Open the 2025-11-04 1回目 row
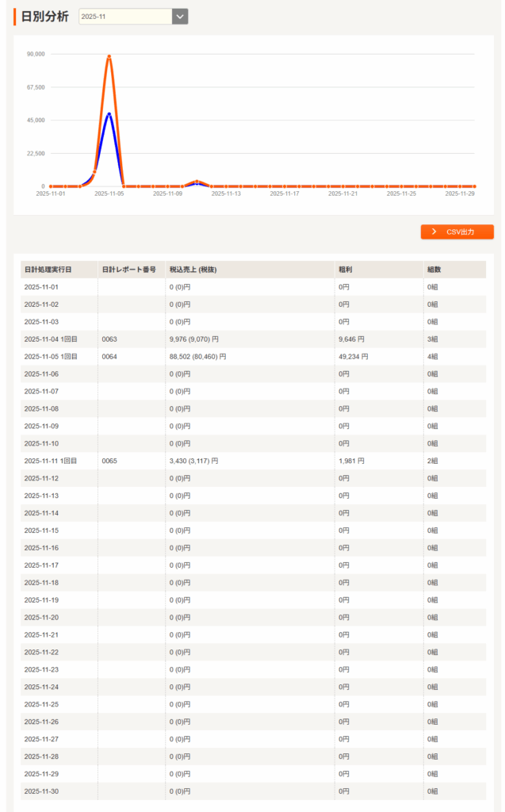Viewport: 505px width, 812px height. (x=51, y=339)
